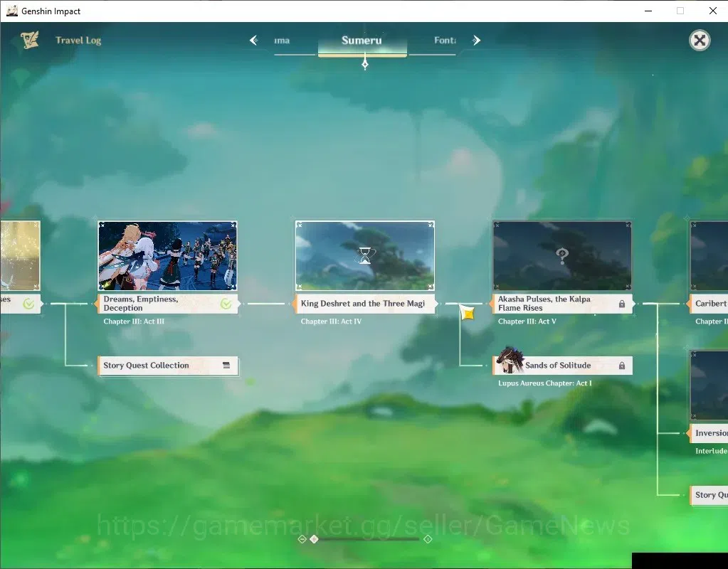Click lock icon on Akasha Pulses quest
This screenshot has height=569, width=728.
(x=622, y=304)
